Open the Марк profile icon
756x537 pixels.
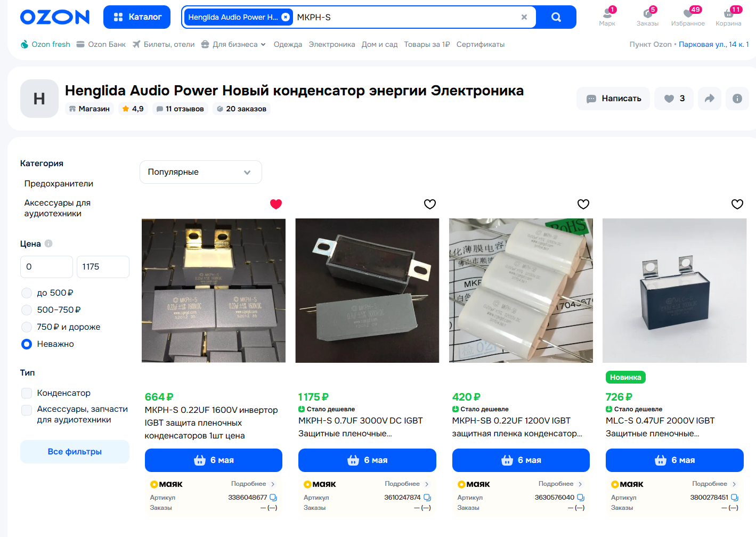click(607, 17)
